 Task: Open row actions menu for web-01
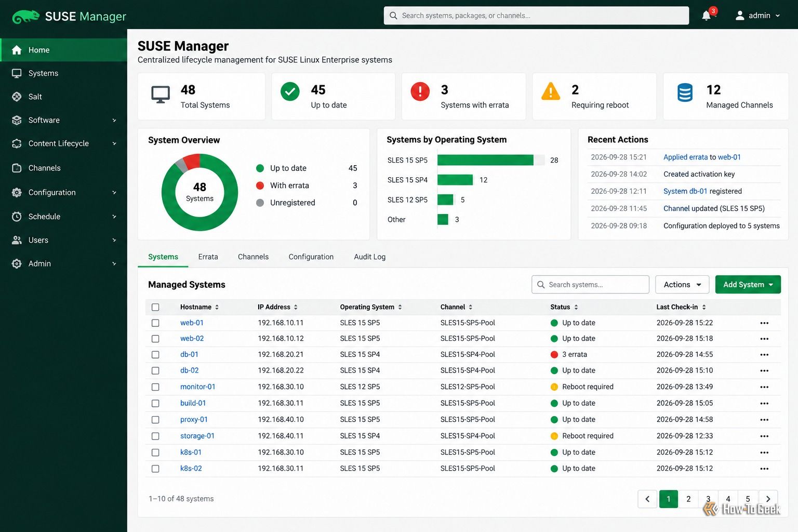pos(764,323)
